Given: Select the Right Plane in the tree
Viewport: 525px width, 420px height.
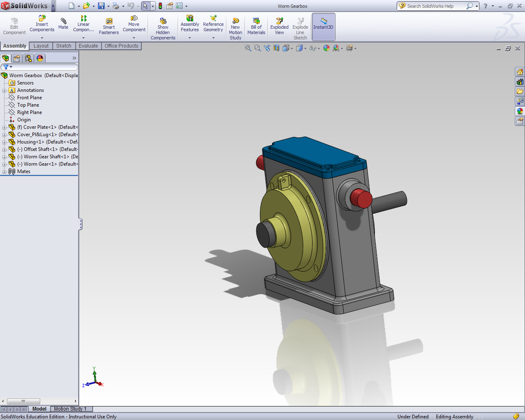Looking at the screenshot, I should pyautogui.click(x=30, y=112).
